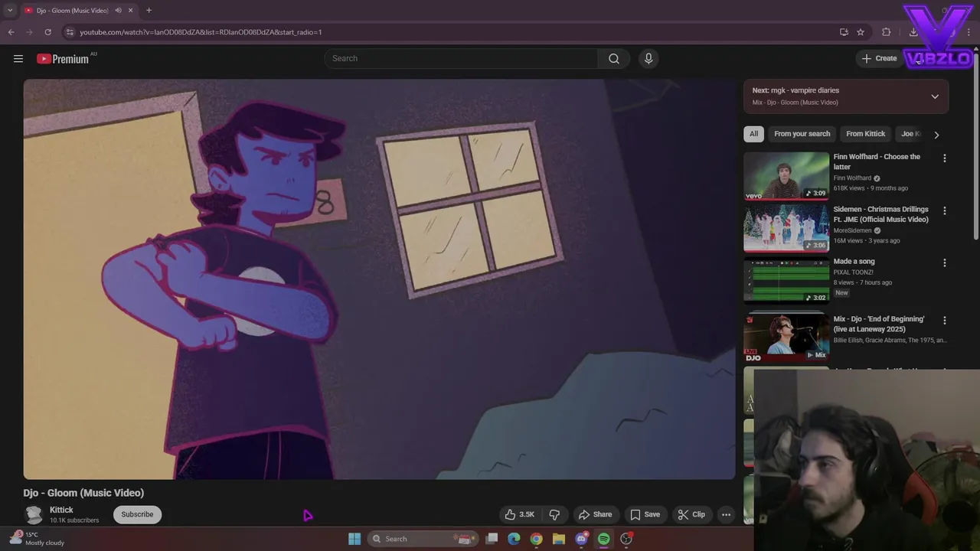980x551 pixels.
Task: Show more filter chips with the right arrow
Action: pos(936,135)
